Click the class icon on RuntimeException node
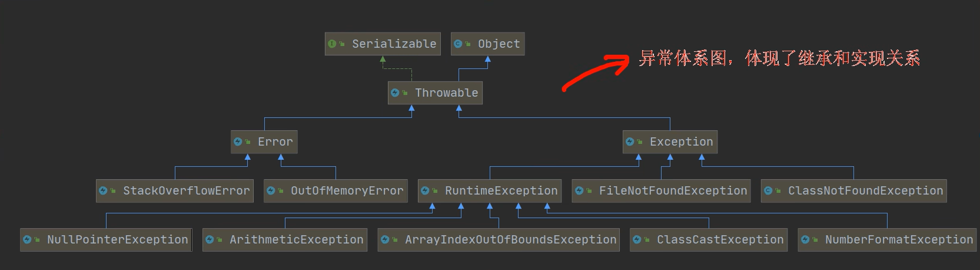Image resolution: width=980 pixels, height=270 pixels. 426,190
